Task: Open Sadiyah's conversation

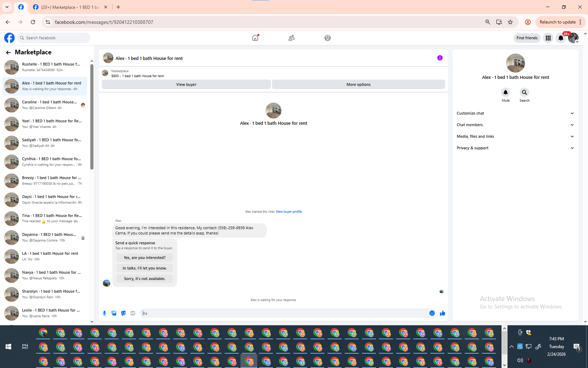Action: (45, 143)
